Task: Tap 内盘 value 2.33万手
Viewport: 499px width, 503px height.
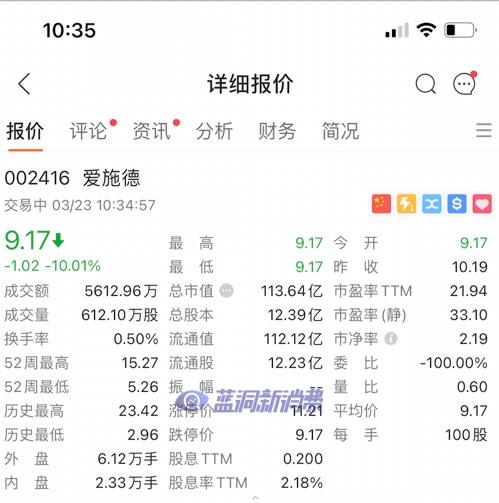Action: coord(127,483)
